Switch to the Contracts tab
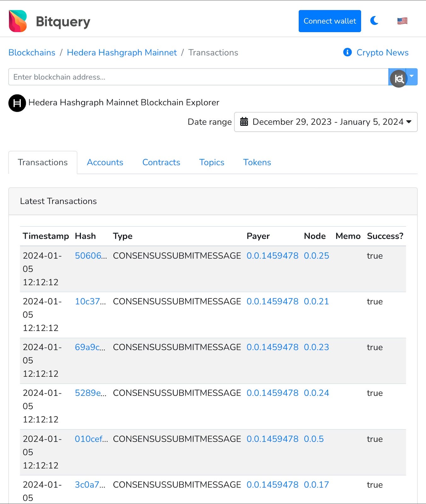Image resolution: width=426 pixels, height=504 pixels. [161, 162]
